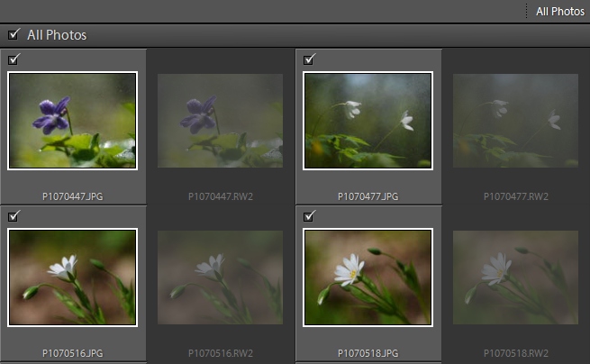Image resolution: width=590 pixels, height=364 pixels.
Task: Click the P1070518.RW2 filename label
Action: (x=516, y=351)
